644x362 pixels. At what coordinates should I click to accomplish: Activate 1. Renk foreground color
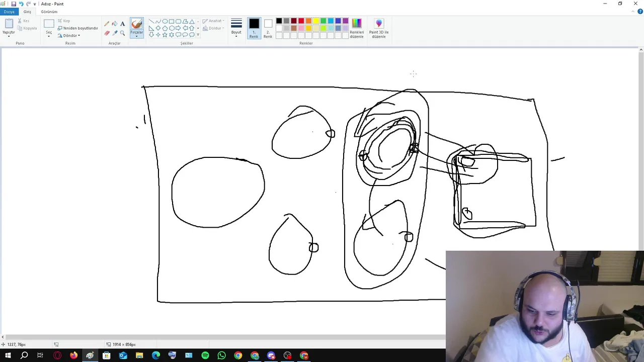pos(254,28)
